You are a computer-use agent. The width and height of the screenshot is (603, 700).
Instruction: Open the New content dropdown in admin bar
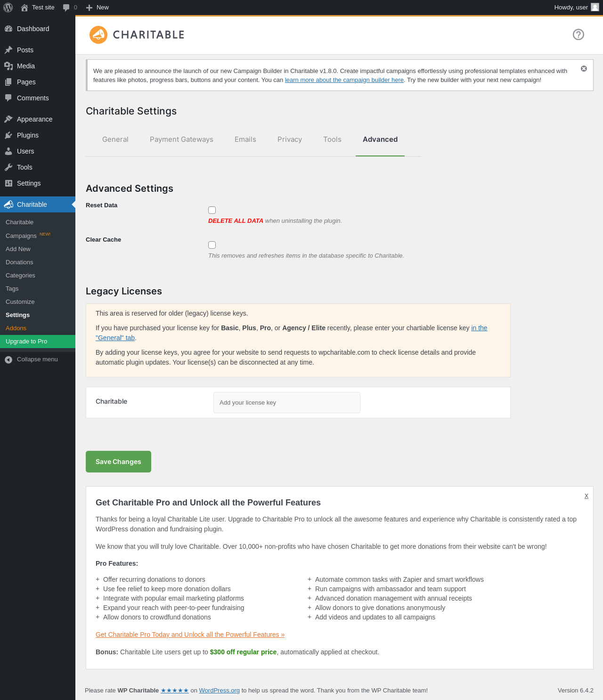pyautogui.click(x=98, y=8)
